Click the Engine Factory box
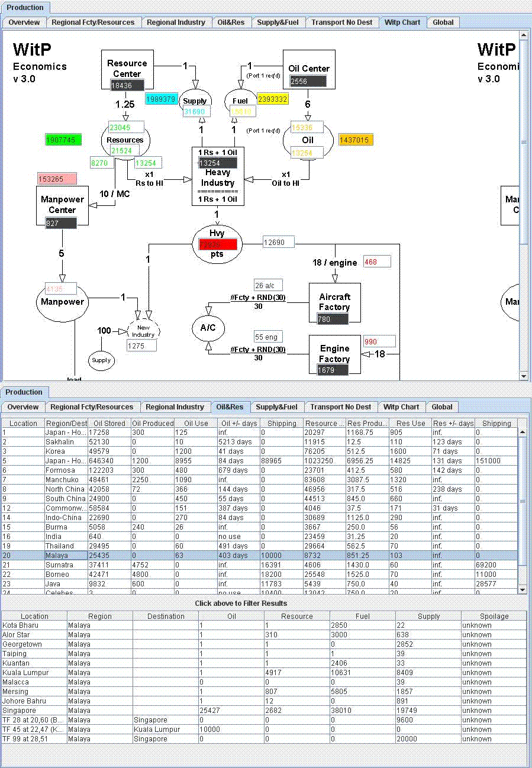532x768 pixels. [x=334, y=355]
